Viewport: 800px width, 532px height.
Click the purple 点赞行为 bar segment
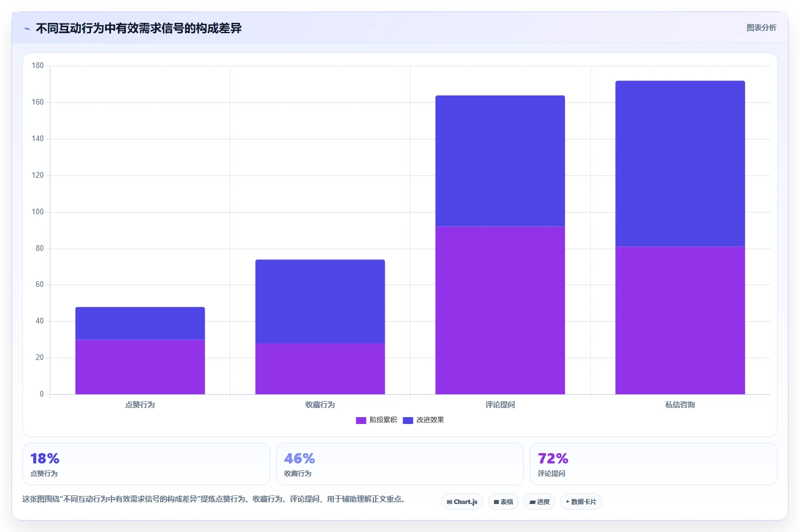pyautogui.click(x=140, y=367)
